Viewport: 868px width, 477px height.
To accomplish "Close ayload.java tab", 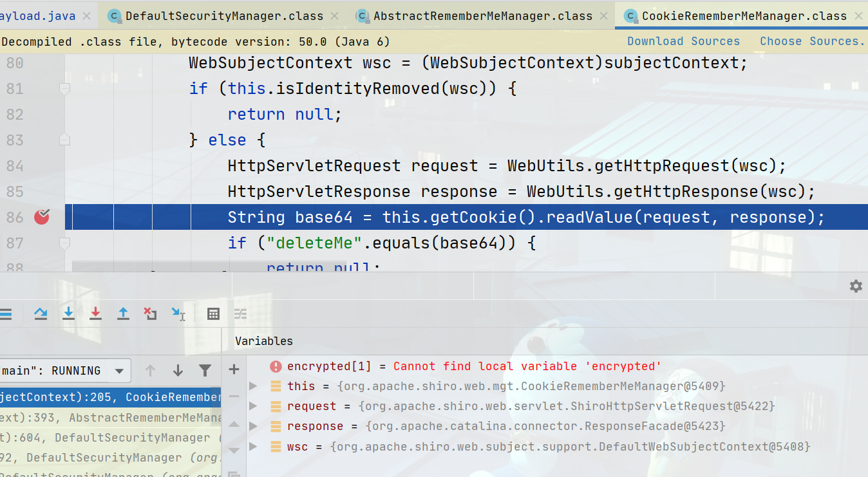I will (86, 16).
